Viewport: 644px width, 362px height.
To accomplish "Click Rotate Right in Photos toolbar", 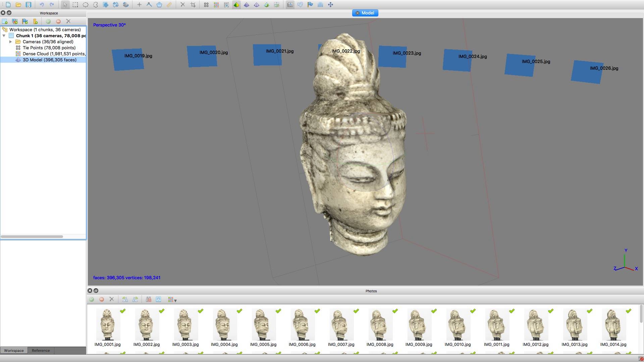I will [125, 299].
